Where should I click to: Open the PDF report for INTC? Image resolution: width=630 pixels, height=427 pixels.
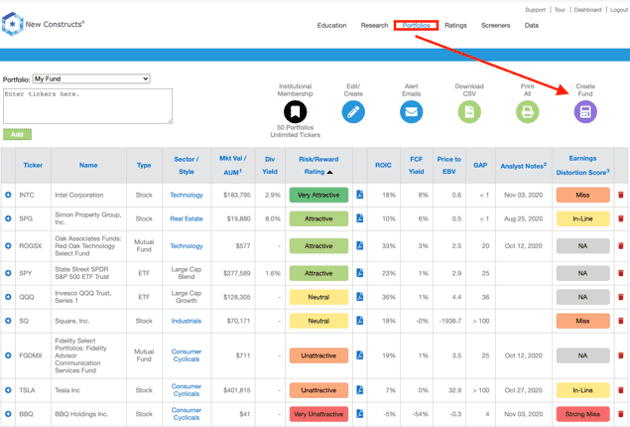coord(360,195)
